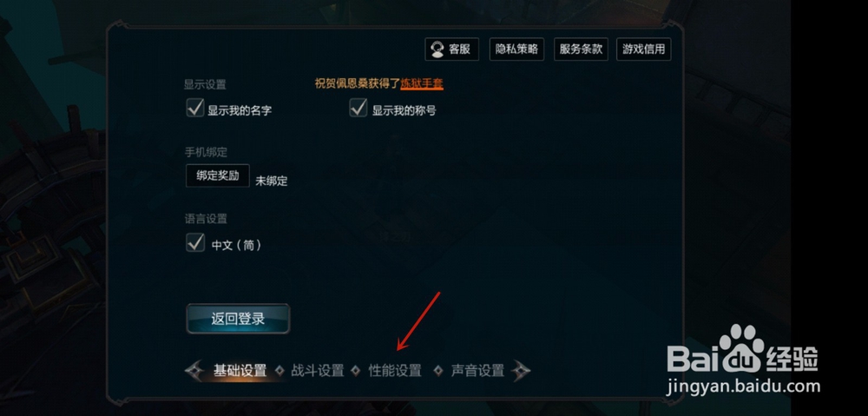Click the 炼狱手套 item link
This screenshot has width=868, height=416.
[422, 83]
